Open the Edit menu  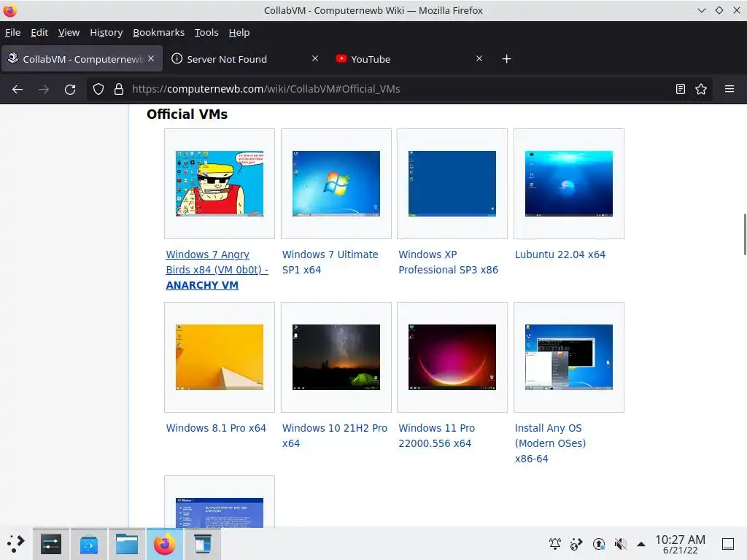tap(39, 32)
